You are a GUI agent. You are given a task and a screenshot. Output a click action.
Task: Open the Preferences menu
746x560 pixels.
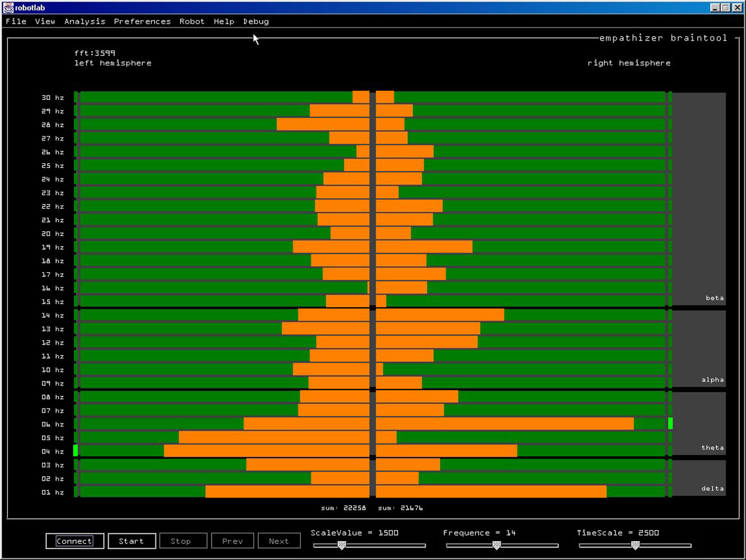[x=142, y=21]
